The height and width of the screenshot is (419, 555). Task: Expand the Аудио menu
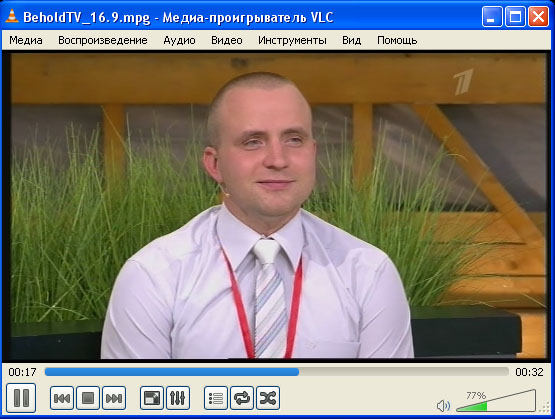(x=179, y=40)
